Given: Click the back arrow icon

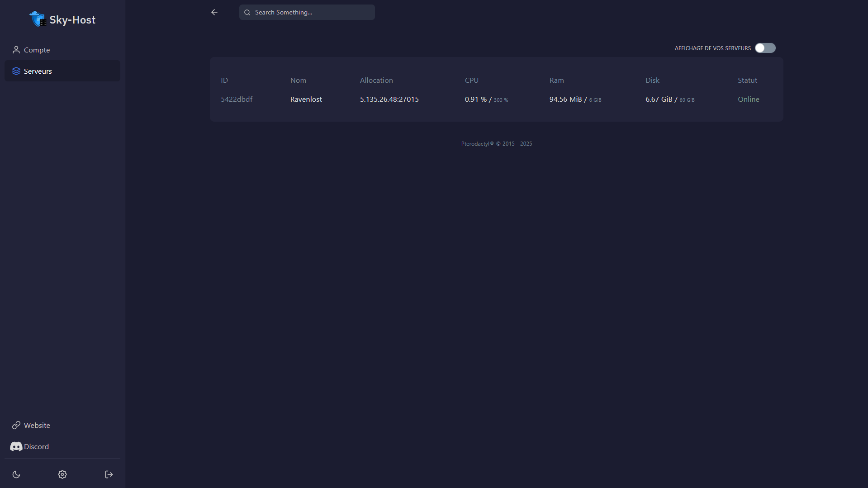Looking at the screenshot, I should (x=214, y=12).
